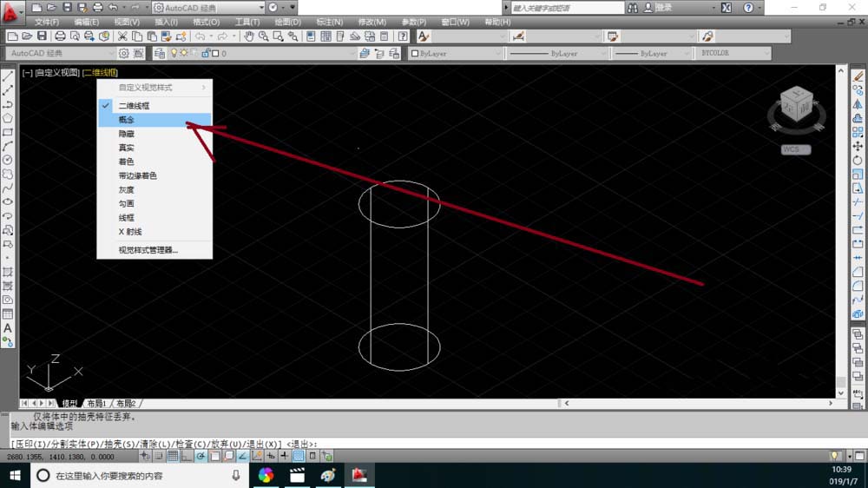The image size is (868, 488).
Task: Click the Cut scissors icon
Action: (122, 36)
